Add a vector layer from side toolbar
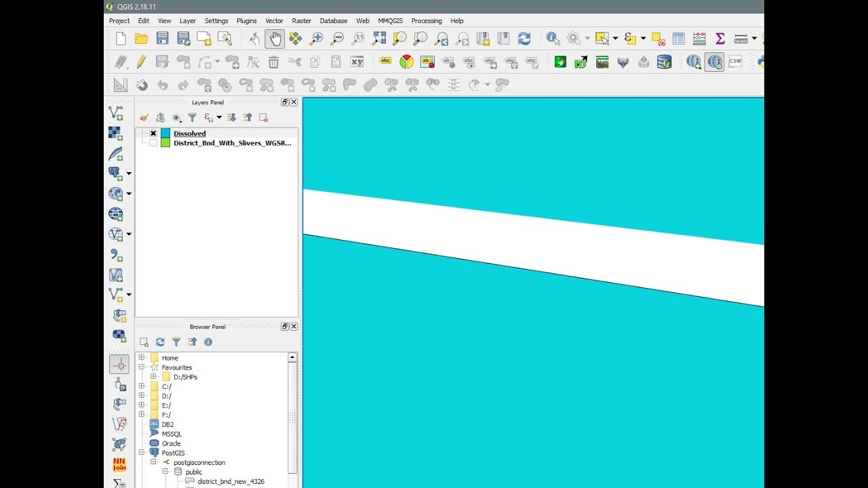Viewport: 868px width, 488px height. (x=116, y=113)
